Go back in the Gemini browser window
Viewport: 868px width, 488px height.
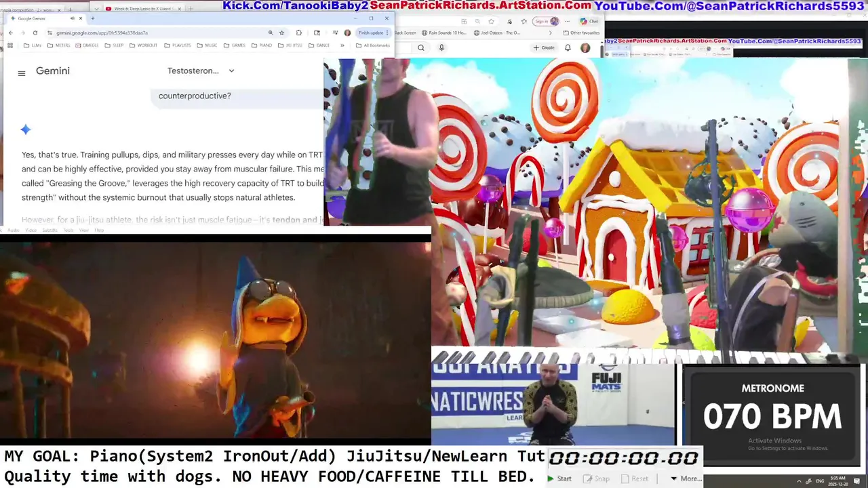(x=11, y=33)
